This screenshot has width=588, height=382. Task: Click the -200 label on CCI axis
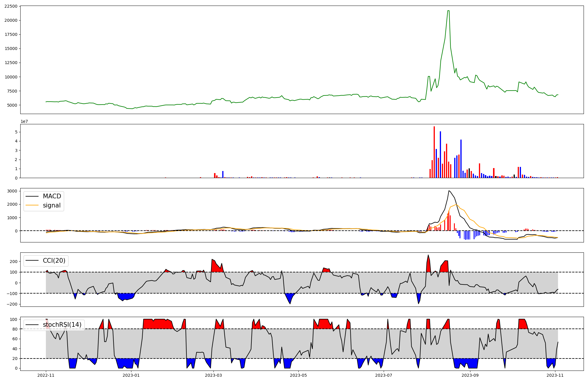pyautogui.click(x=12, y=304)
